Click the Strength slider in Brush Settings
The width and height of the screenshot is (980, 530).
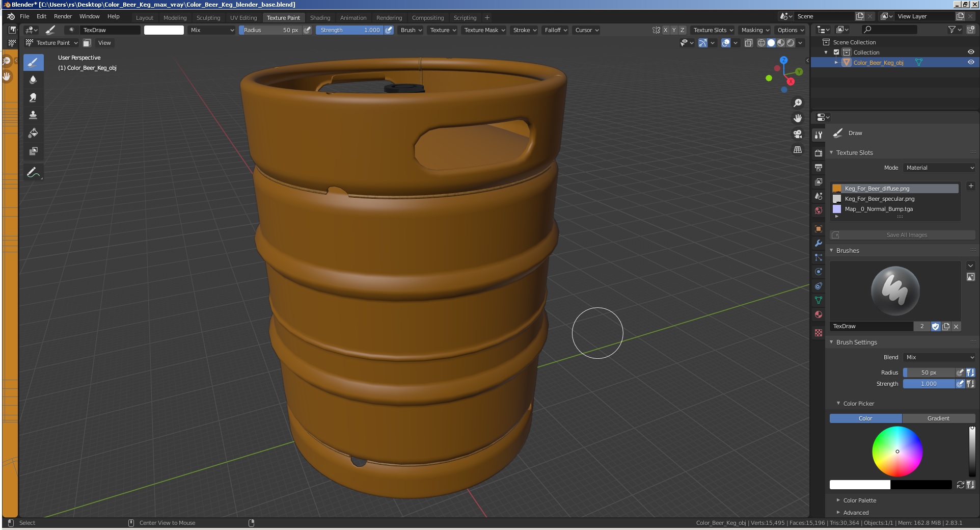(929, 384)
